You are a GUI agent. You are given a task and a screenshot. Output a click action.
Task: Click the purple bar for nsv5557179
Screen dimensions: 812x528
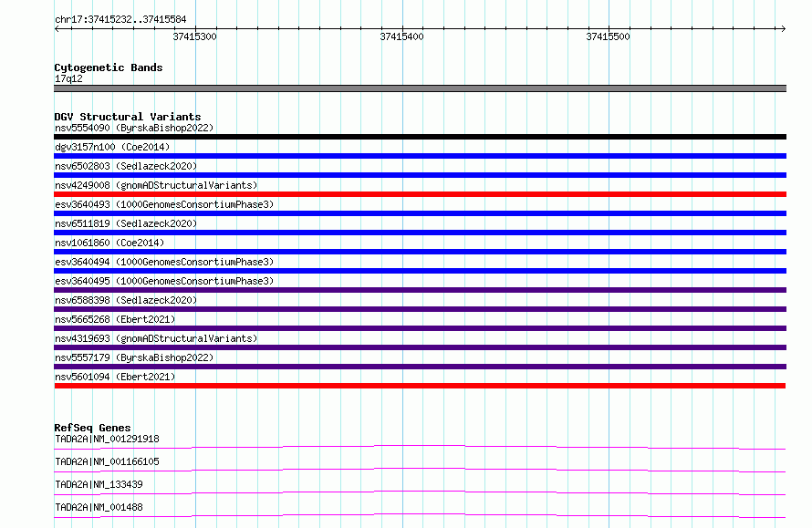click(420, 367)
